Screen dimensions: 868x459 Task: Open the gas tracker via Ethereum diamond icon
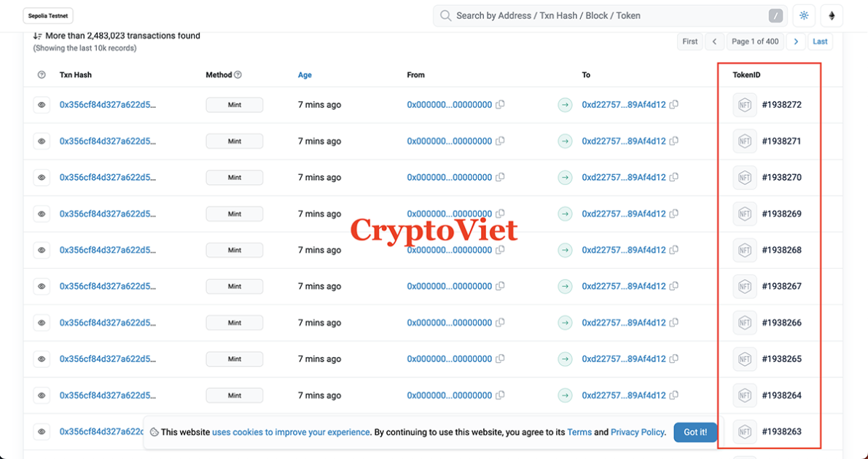(832, 15)
